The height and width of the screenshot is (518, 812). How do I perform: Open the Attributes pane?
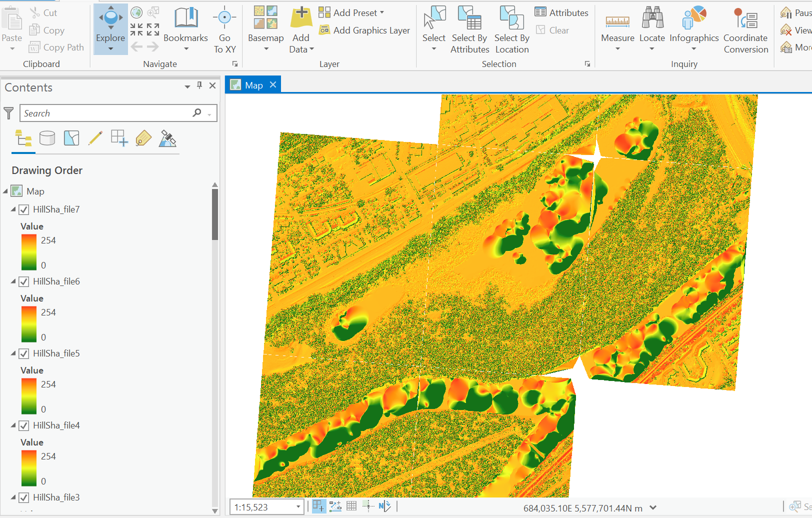[561, 12]
